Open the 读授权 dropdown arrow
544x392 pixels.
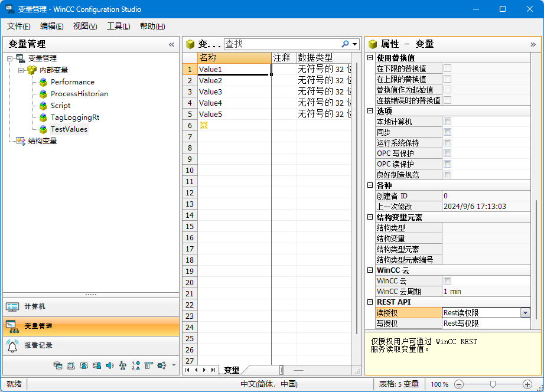pos(525,313)
